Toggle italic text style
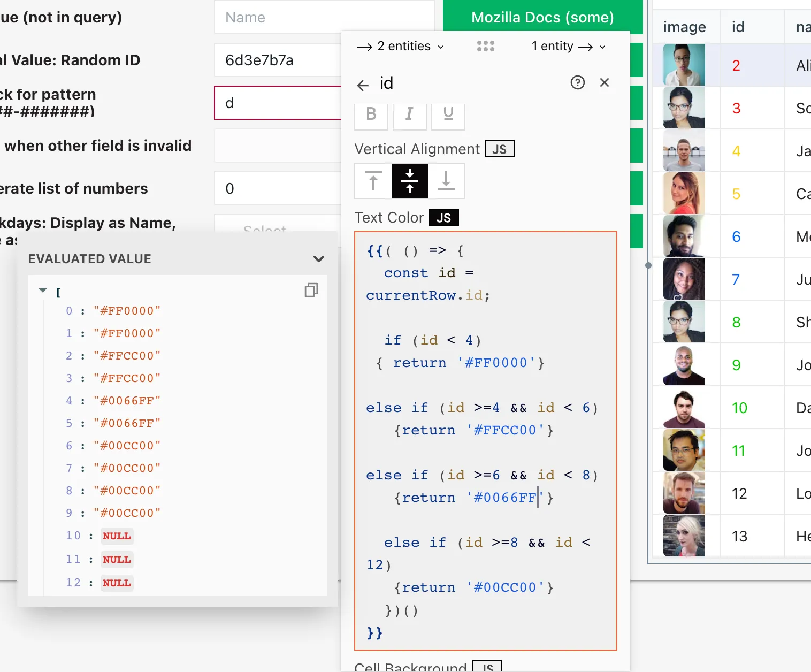 (x=409, y=114)
